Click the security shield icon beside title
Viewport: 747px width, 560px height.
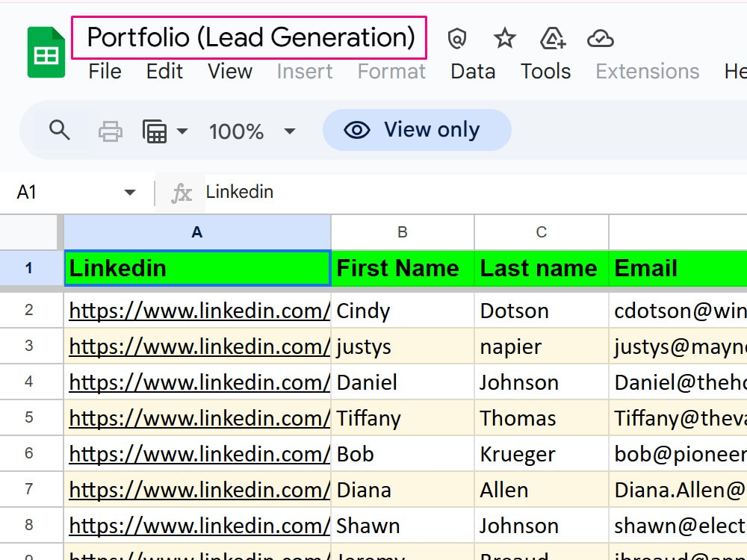point(457,39)
